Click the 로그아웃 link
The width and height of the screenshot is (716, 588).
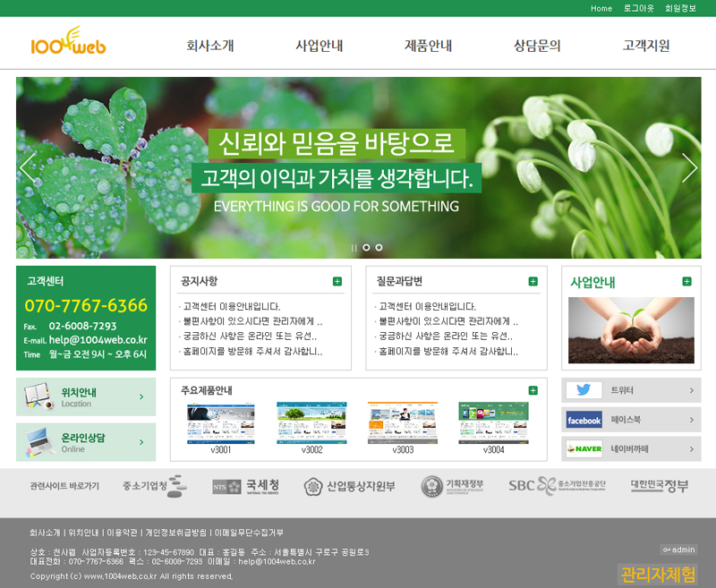click(638, 8)
